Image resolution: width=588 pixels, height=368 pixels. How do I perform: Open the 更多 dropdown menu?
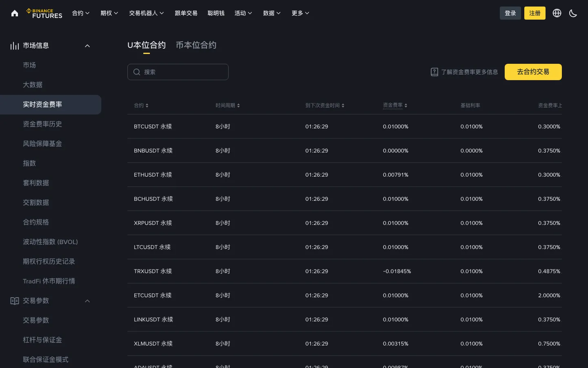[301, 13]
